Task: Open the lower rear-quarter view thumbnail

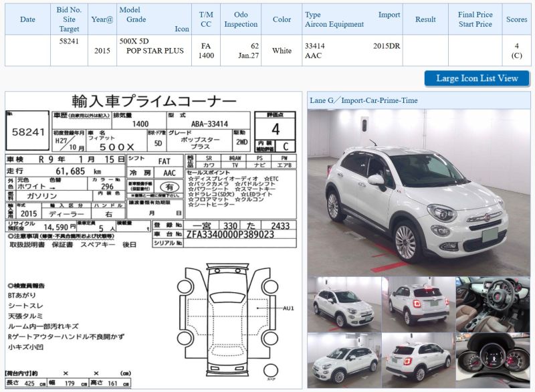Action: [419, 361]
